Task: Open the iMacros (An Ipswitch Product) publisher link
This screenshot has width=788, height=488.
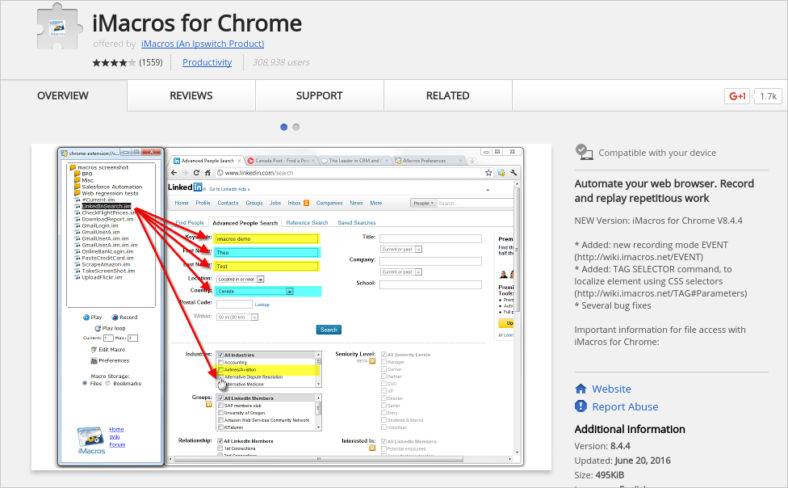Action: (203, 44)
